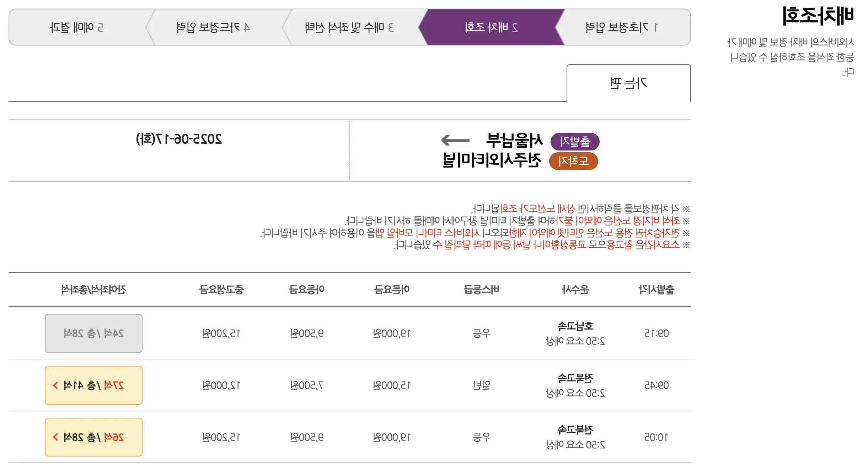Select the 가는 편 tab
The width and height of the screenshot is (868, 464).
click(x=628, y=84)
